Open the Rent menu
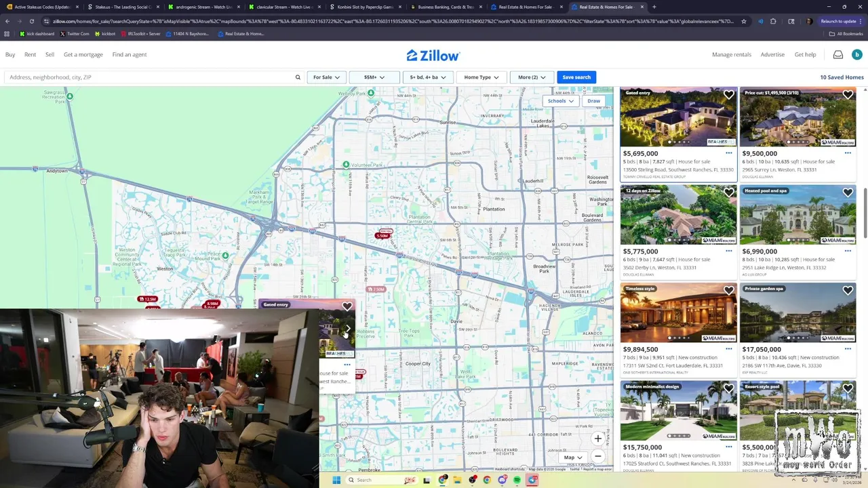868x488 pixels. (31, 55)
